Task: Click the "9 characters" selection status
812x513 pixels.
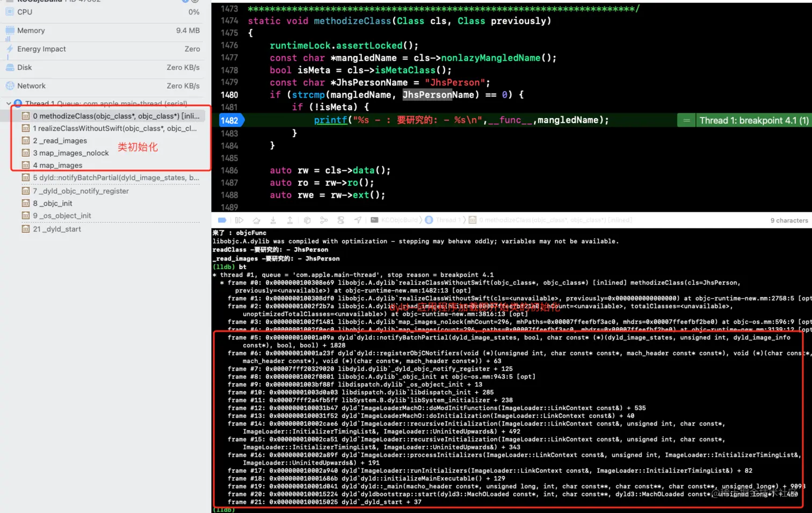Action: tap(789, 220)
